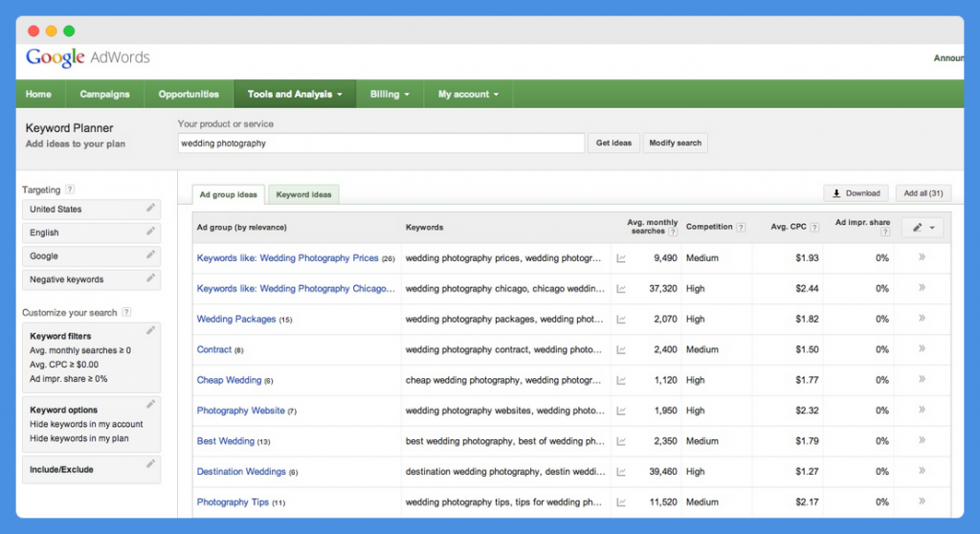
Task: Open Avg. monthly searches help icon
Action: 673,232
